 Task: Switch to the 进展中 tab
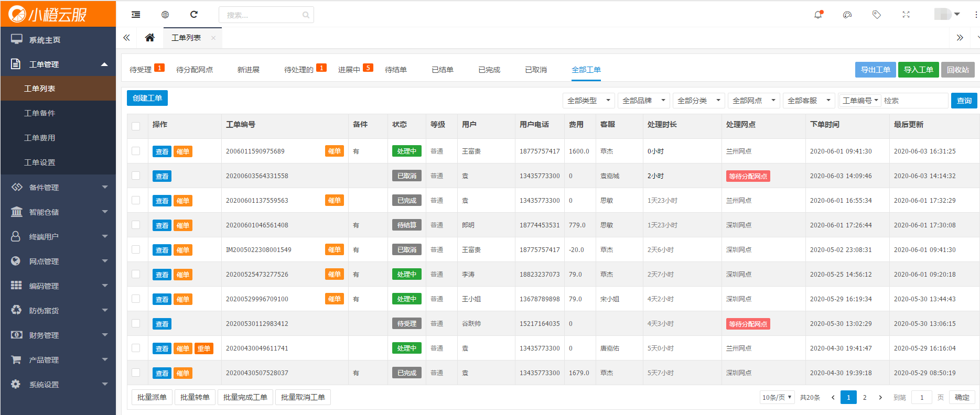pos(349,70)
